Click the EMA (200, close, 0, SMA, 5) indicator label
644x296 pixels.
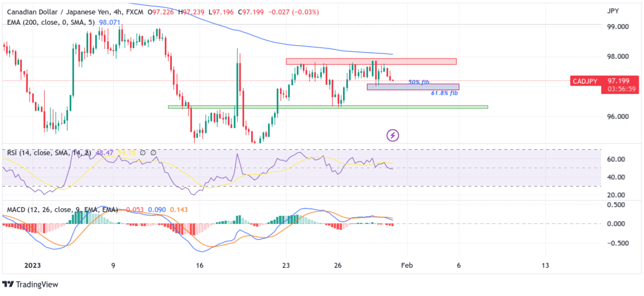(51, 23)
